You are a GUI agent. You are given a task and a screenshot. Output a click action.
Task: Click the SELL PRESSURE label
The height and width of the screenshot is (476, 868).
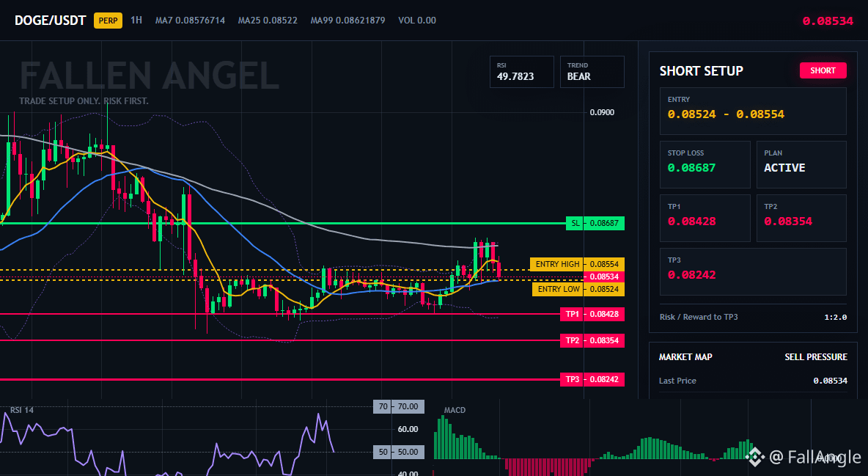coord(816,357)
